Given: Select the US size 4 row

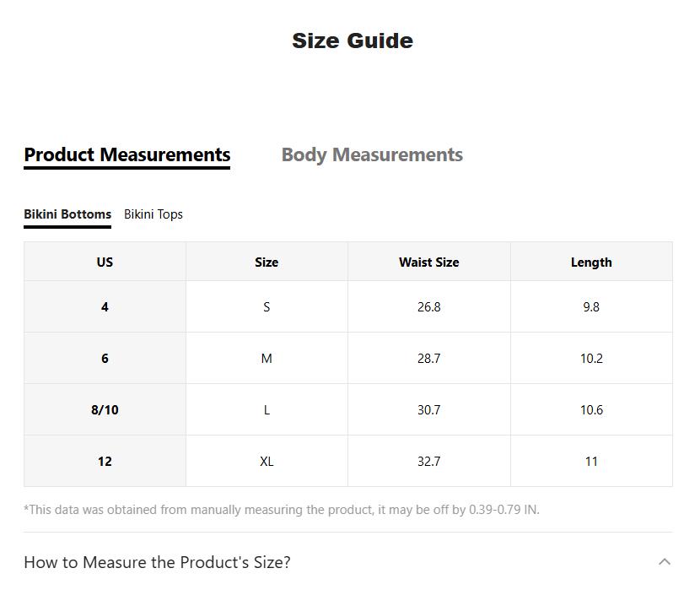Looking at the screenshot, I should (x=105, y=307).
